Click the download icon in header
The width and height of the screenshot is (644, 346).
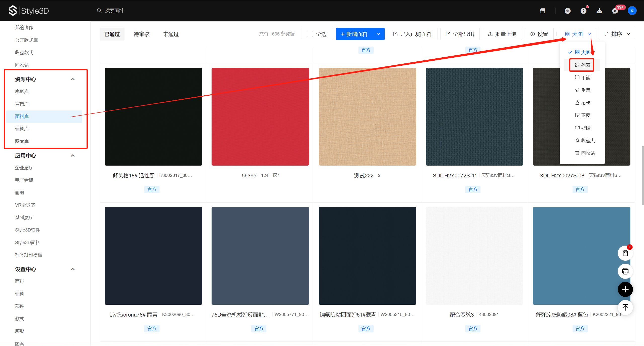(x=599, y=11)
